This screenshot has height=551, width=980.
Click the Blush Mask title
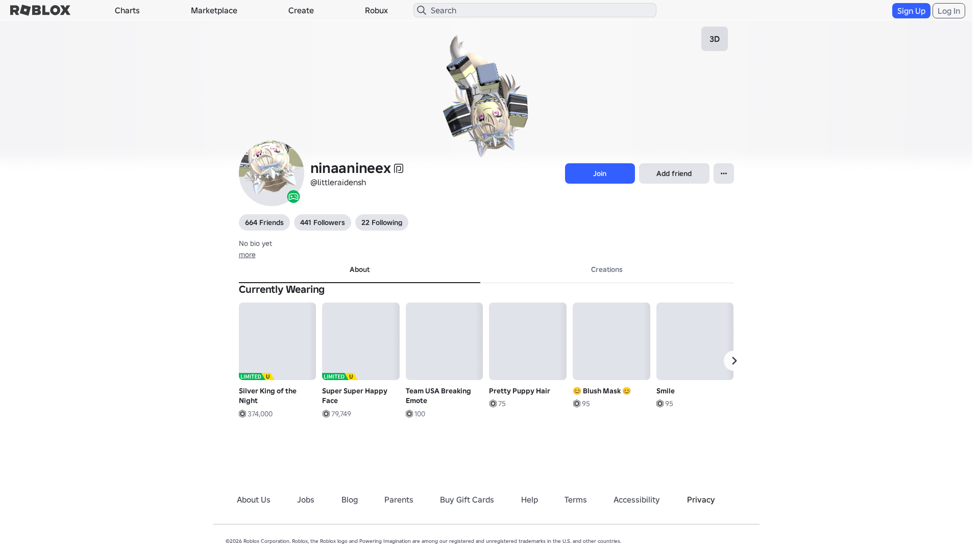tap(602, 391)
